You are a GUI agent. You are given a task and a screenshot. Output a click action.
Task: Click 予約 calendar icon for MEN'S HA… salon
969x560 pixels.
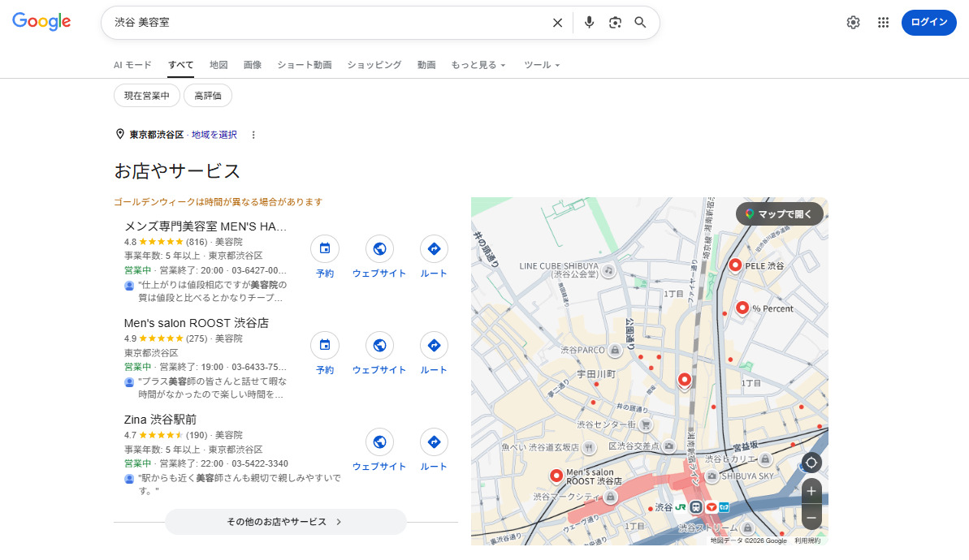pos(325,249)
